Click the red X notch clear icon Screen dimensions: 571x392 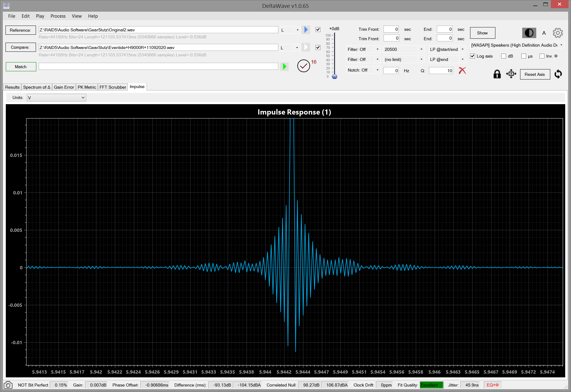pyautogui.click(x=462, y=70)
